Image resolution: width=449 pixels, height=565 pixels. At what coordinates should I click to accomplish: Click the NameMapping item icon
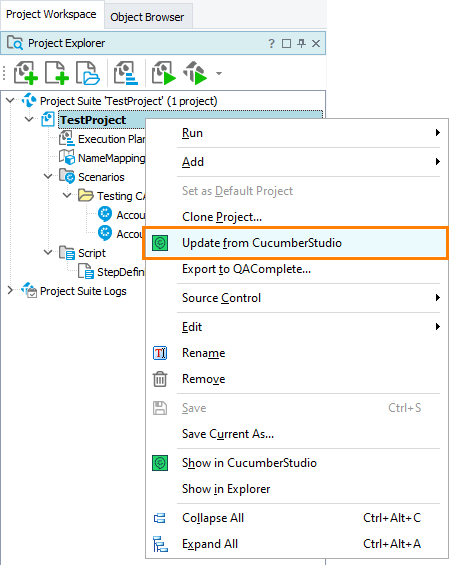(67, 157)
